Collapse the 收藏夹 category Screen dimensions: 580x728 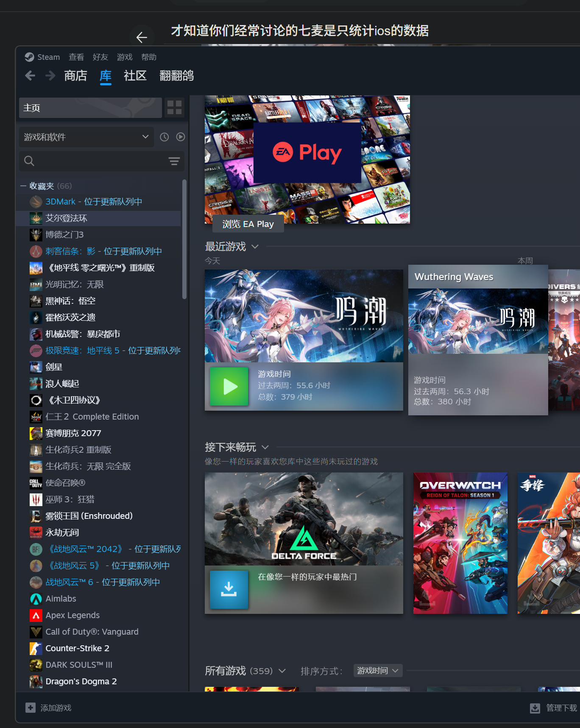[23, 186]
